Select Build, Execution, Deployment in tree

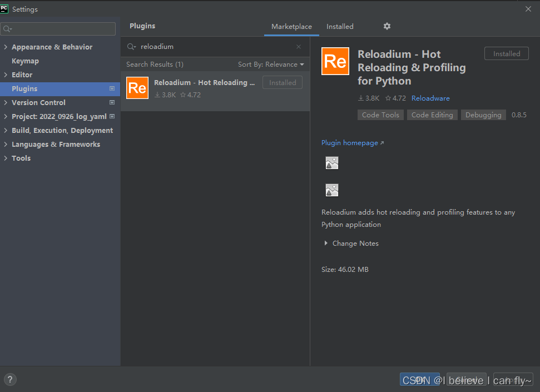point(62,130)
